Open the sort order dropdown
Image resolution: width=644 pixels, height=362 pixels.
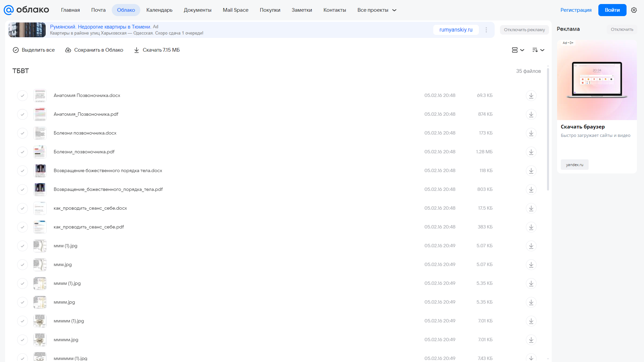tap(538, 50)
